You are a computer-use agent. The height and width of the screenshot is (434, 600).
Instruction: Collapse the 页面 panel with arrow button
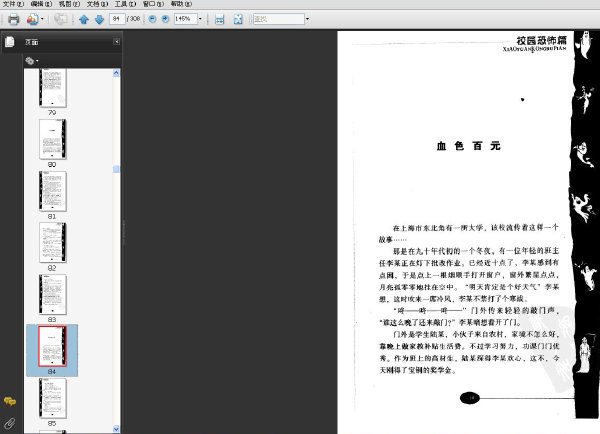(116, 41)
